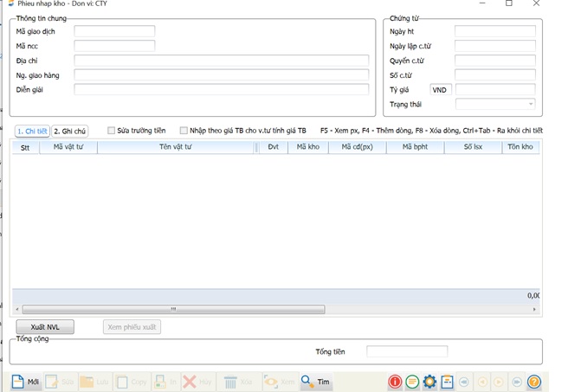Click the Tìm search magnifier icon
Screen dimensions: 581x392
click(307, 382)
